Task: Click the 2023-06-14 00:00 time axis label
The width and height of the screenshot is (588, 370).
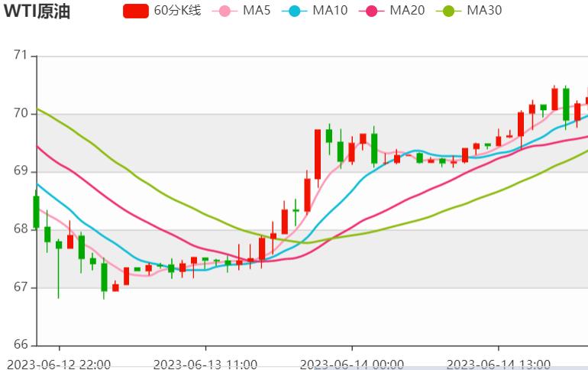Action: pyautogui.click(x=352, y=365)
